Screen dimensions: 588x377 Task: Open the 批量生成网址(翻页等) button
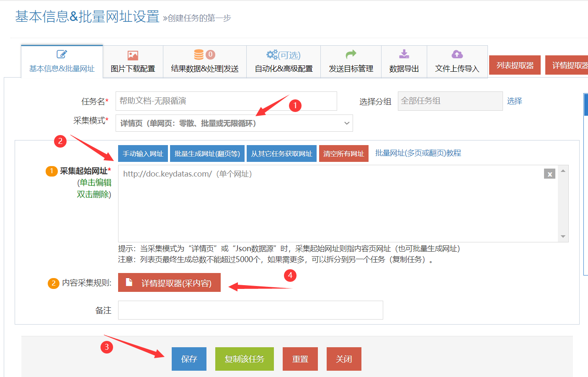click(207, 153)
